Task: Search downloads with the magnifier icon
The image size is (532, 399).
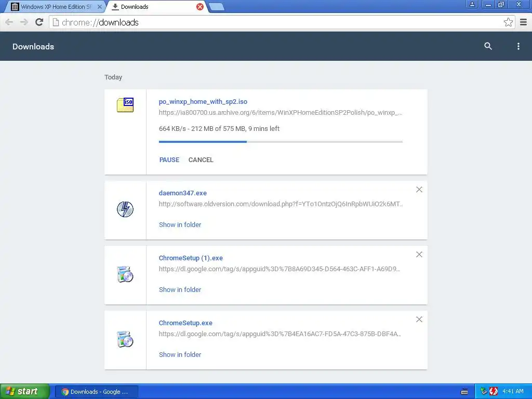Action: (x=488, y=46)
